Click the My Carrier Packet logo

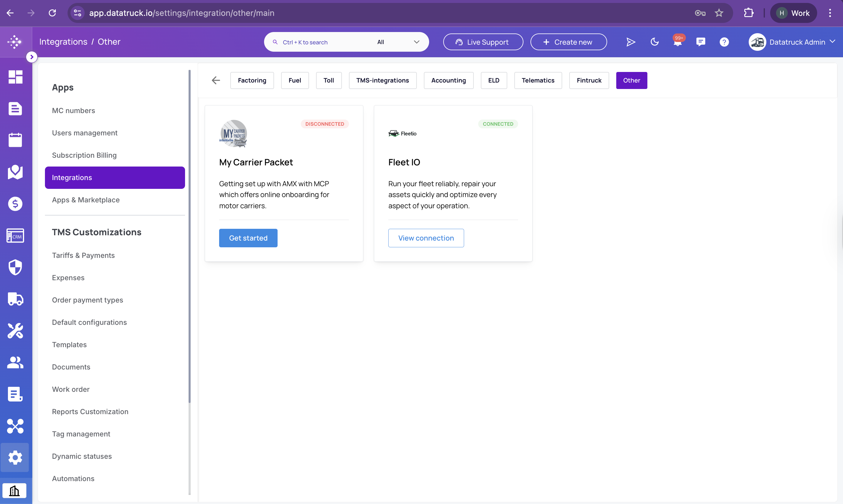click(x=233, y=133)
